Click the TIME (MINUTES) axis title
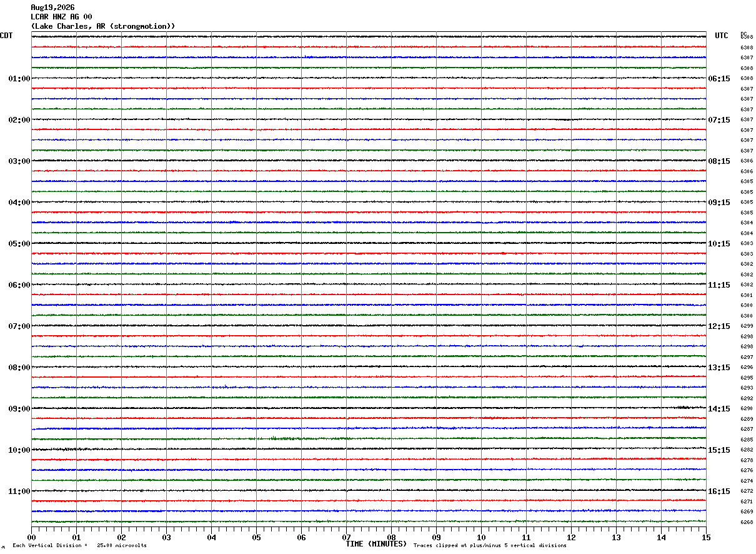 pos(376,544)
